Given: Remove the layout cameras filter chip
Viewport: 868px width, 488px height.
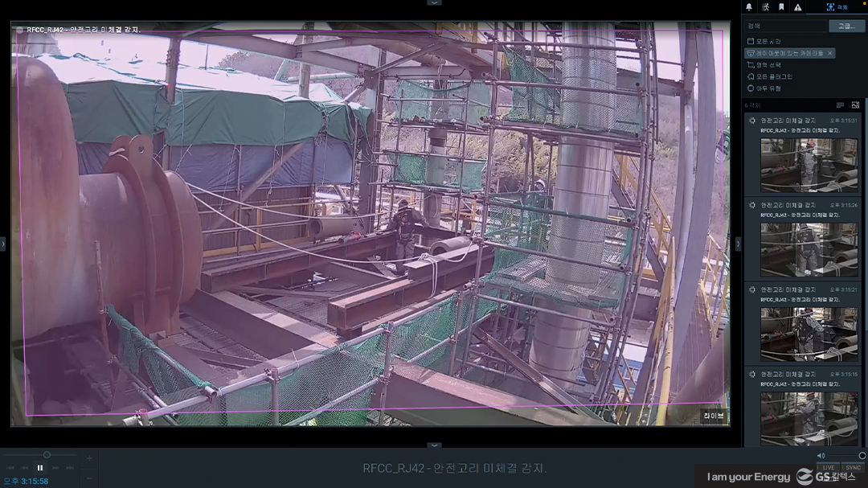Looking at the screenshot, I should [830, 53].
